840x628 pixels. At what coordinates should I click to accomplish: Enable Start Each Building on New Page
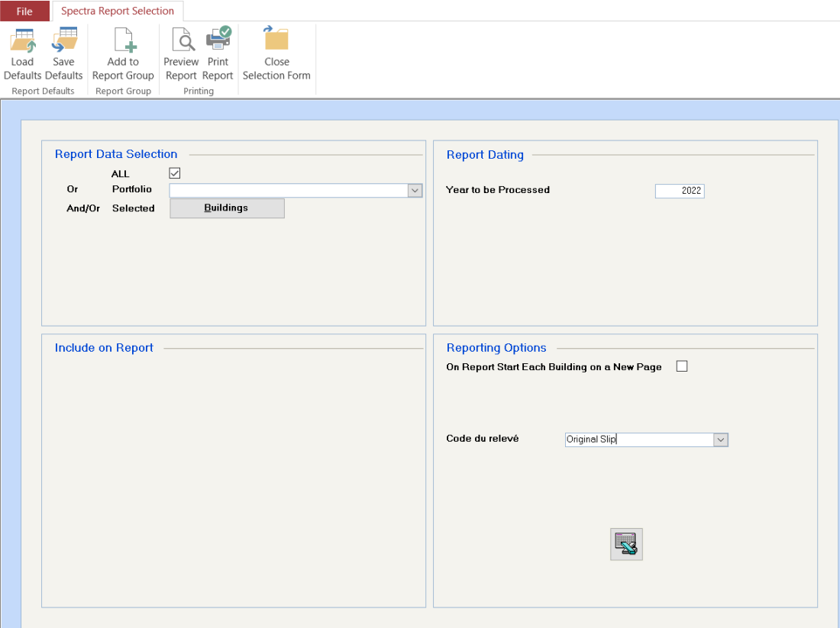point(682,366)
